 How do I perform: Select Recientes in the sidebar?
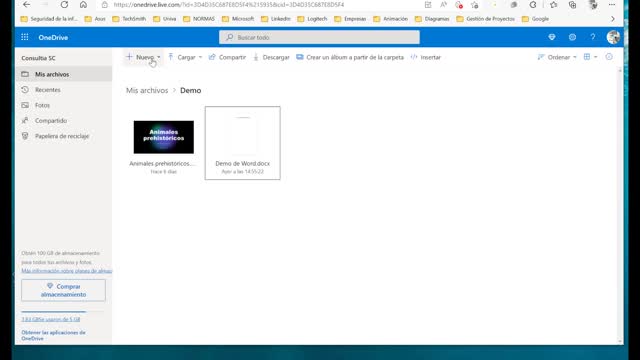(x=64, y=90)
